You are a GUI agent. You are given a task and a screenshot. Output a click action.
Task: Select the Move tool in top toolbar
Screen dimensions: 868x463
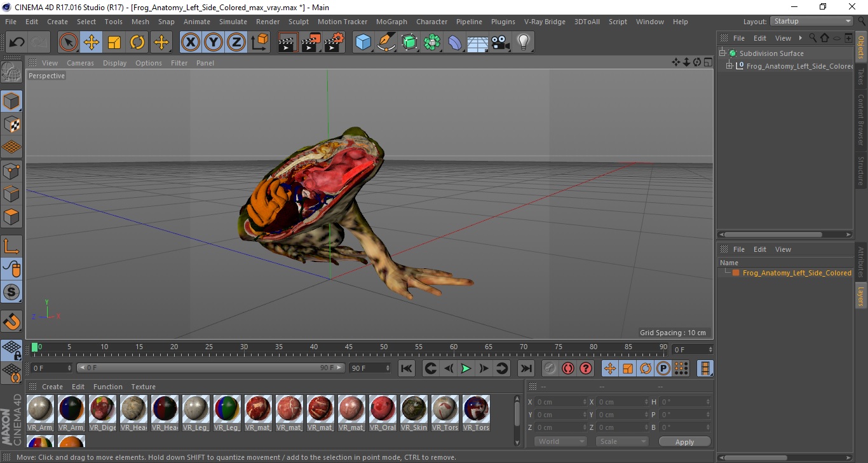[92, 43]
